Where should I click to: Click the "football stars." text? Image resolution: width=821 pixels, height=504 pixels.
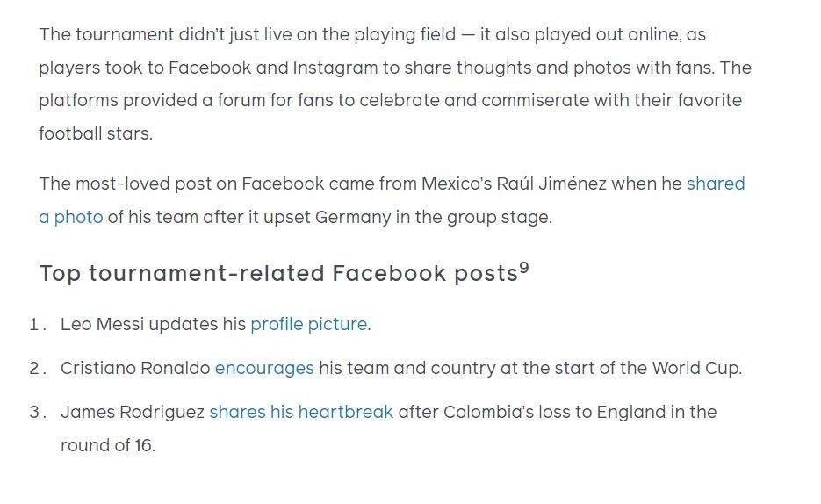tap(96, 134)
